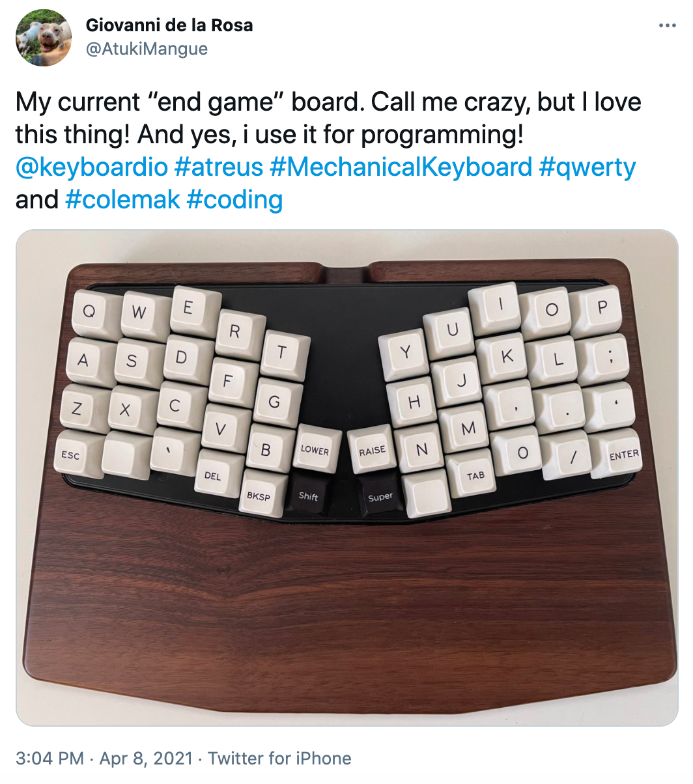693x784 pixels.
Task: Open the 3:04 PM · Apr 8, 2021 timestamp
Action: click(x=104, y=758)
